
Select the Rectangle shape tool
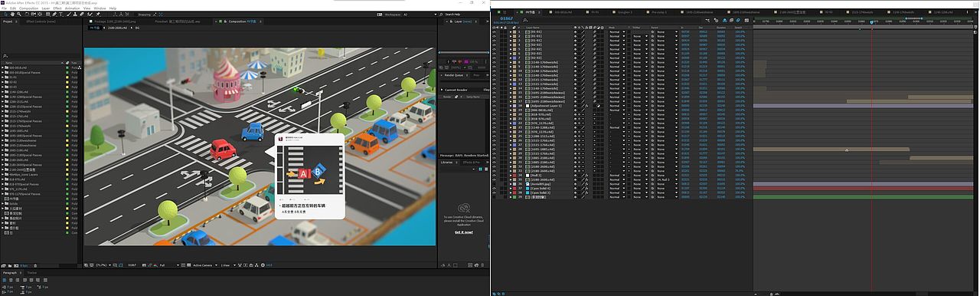(x=48, y=14)
